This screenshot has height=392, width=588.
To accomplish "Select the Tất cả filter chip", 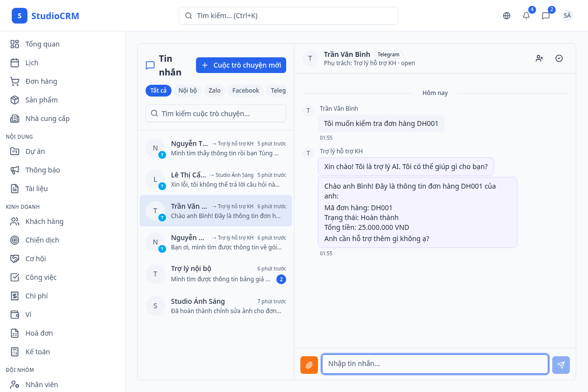I will click(158, 91).
